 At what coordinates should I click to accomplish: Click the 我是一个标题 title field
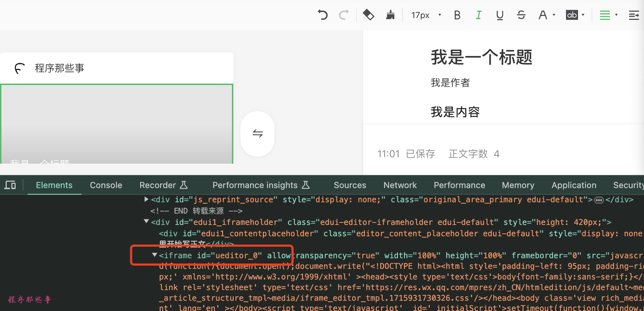[x=481, y=57]
